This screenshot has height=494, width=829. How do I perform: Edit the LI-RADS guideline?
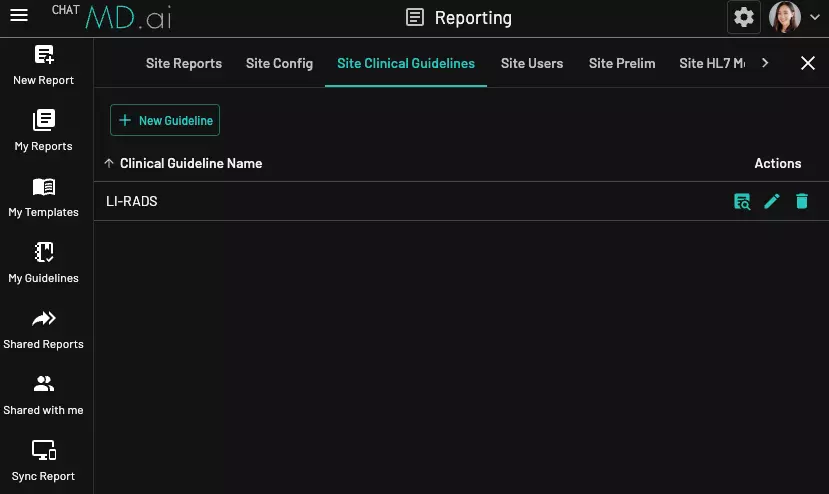tap(771, 202)
